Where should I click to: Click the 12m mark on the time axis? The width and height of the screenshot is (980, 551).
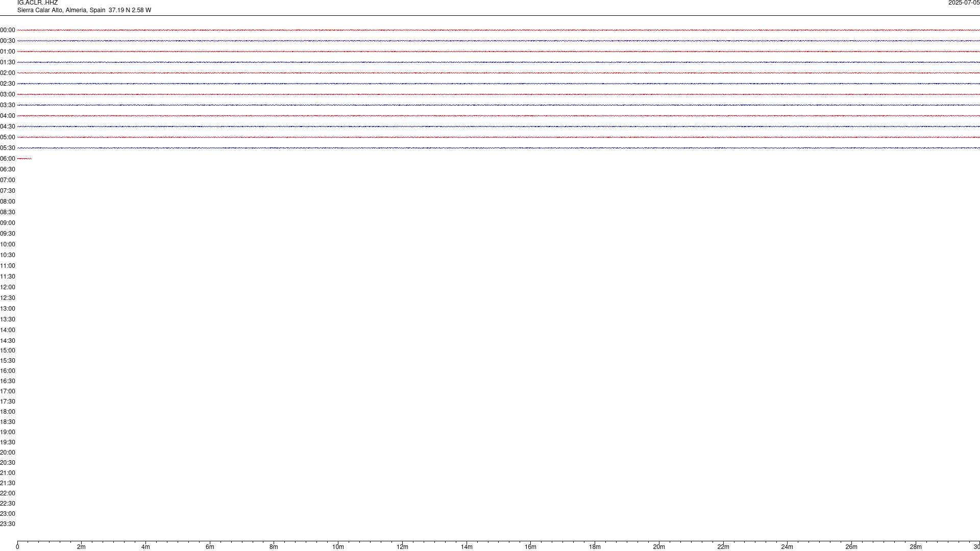point(402,547)
